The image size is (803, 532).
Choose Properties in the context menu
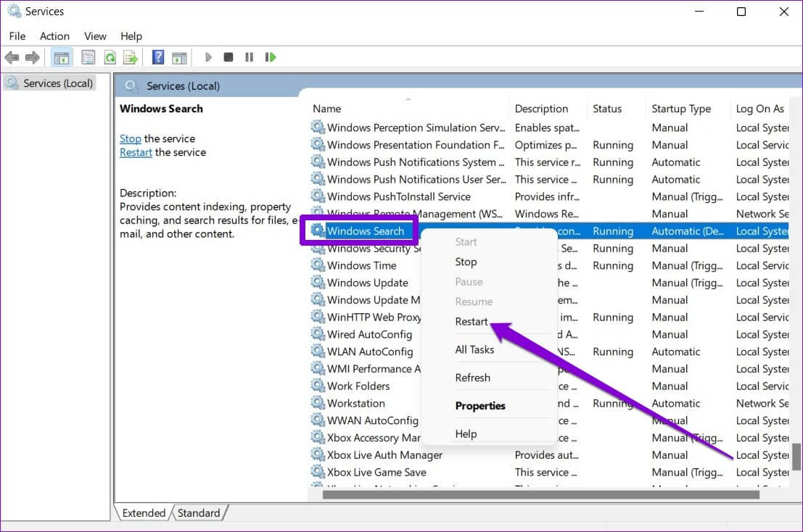coord(480,406)
